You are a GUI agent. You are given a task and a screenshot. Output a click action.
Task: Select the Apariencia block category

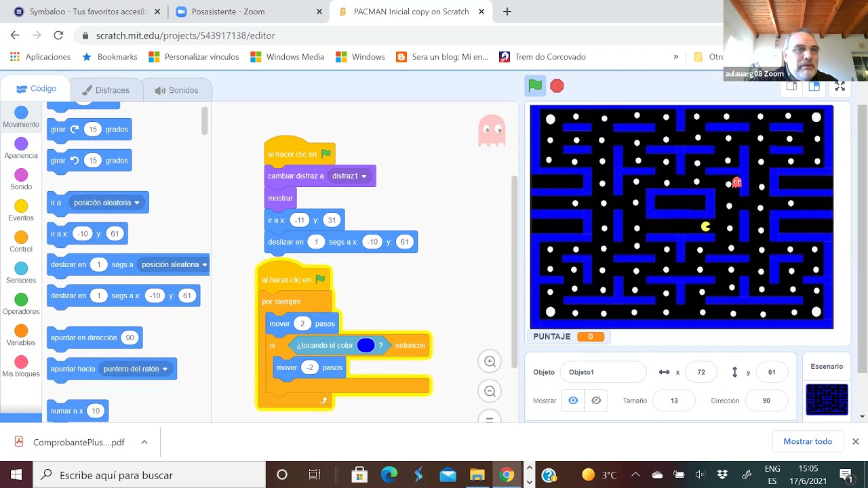[21, 148]
